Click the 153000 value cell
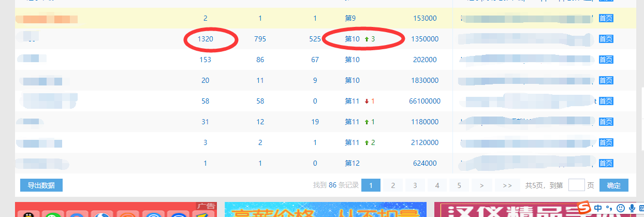 425,18
